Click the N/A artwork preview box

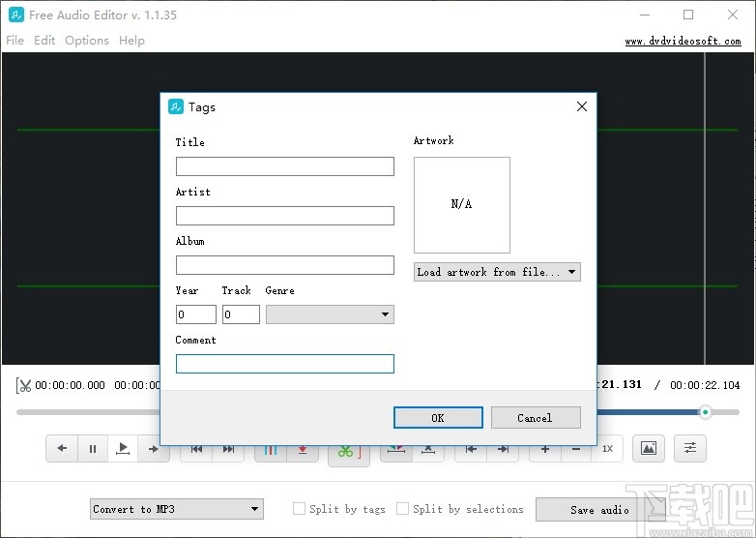click(x=462, y=204)
